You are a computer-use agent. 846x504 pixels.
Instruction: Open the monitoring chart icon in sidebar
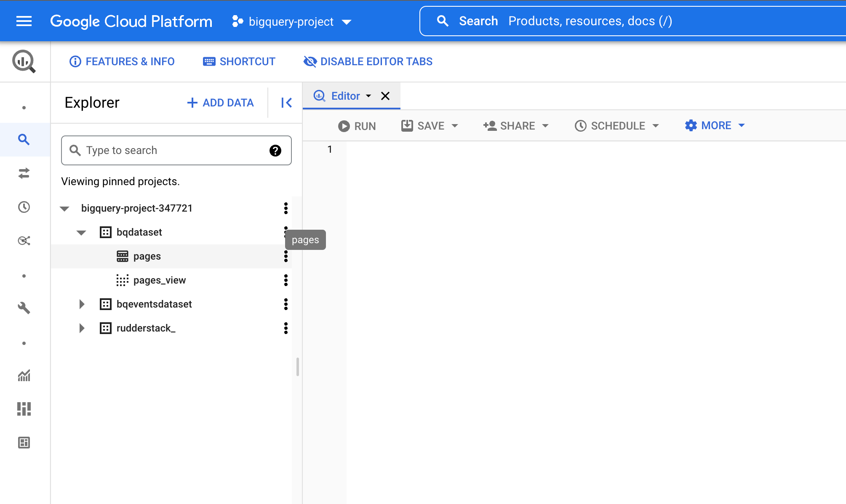[x=24, y=375]
